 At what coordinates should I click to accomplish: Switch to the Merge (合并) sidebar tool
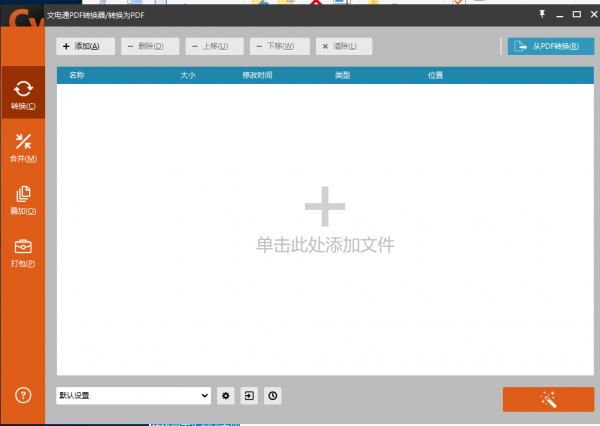pos(23,148)
